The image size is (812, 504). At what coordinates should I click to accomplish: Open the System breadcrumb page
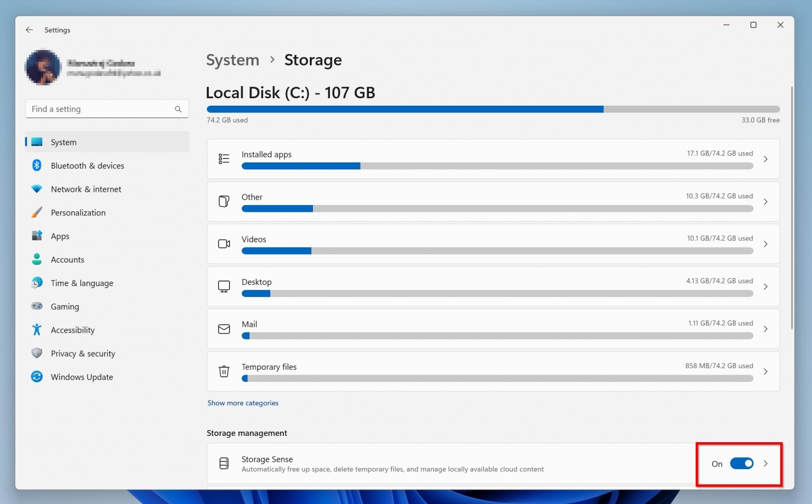pos(232,60)
